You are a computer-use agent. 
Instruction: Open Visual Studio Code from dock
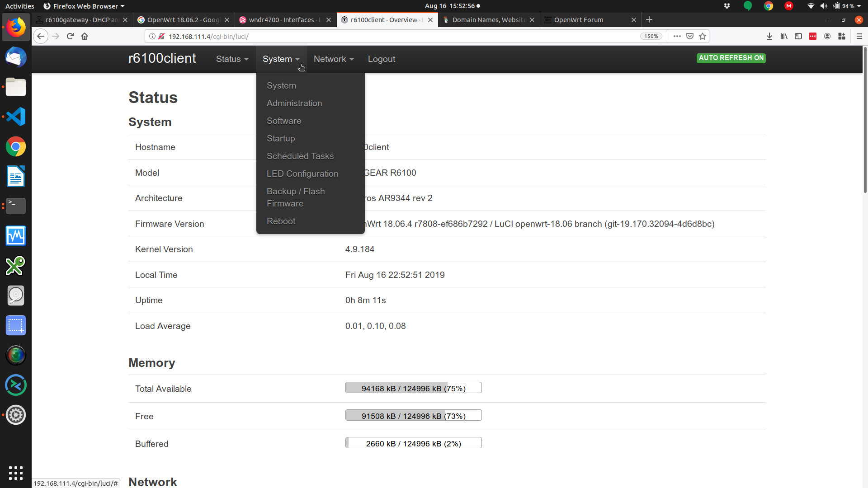tap(16, 117)
